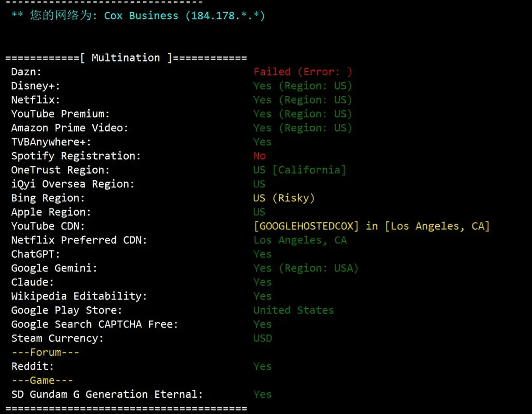Click the ChatGPT: label

tap(36, 254)
